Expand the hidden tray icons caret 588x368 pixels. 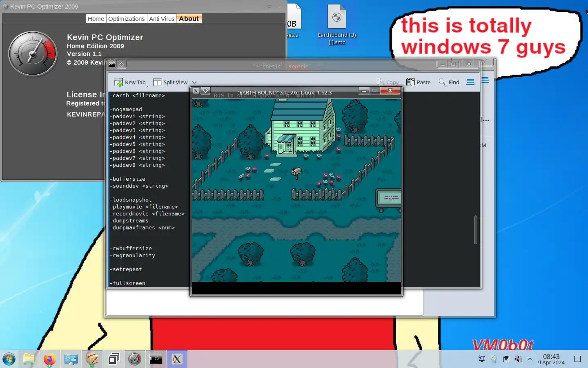click(530, 359)
